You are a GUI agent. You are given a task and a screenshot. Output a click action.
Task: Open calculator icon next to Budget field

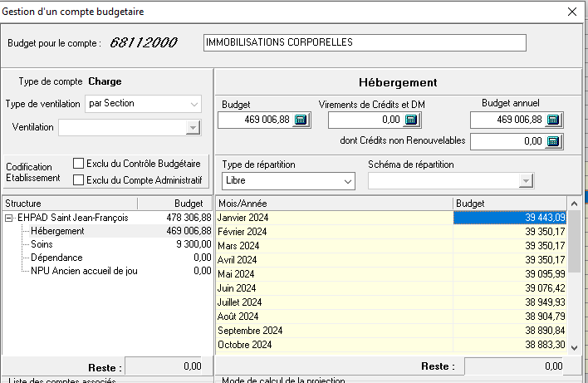click(x=301, y=120)
